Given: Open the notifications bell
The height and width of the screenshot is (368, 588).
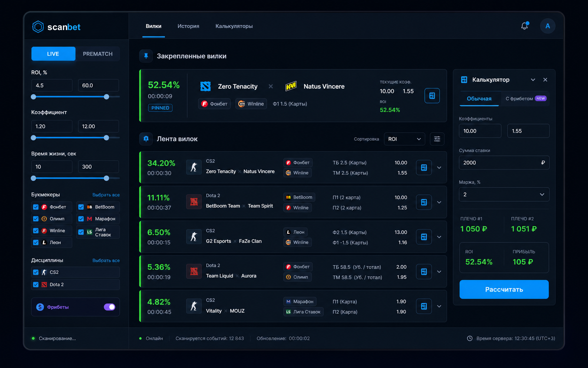Looking at the screenshot, I should (525, 26).
